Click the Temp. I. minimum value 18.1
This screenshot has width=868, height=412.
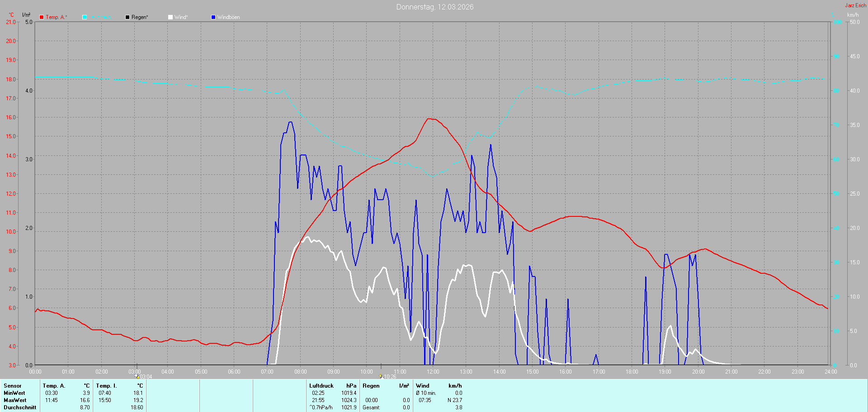pyautogui.click(x=138, y=393)
